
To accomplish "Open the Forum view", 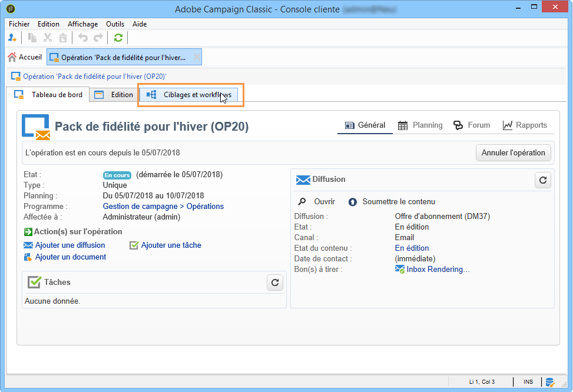I will click(471, 125).
